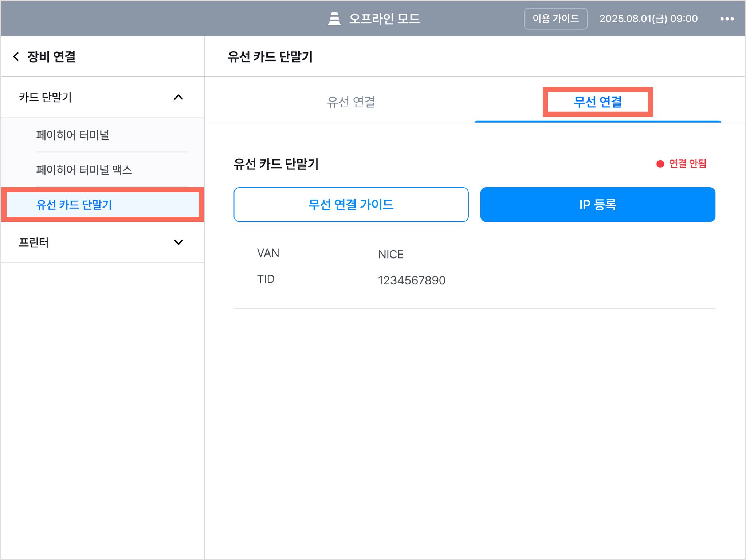Click the date and time display

tap(648, 19)
